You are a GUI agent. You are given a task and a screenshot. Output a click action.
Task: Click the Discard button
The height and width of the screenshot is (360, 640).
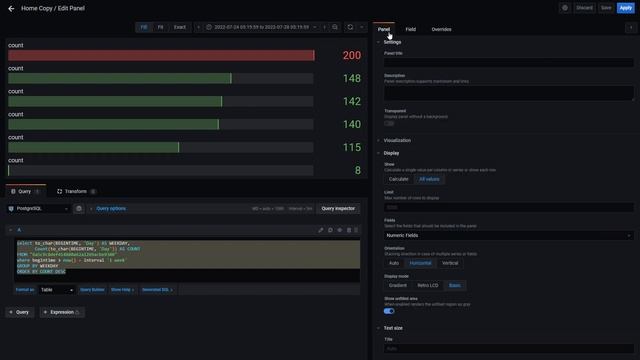(x=584, y=8)
